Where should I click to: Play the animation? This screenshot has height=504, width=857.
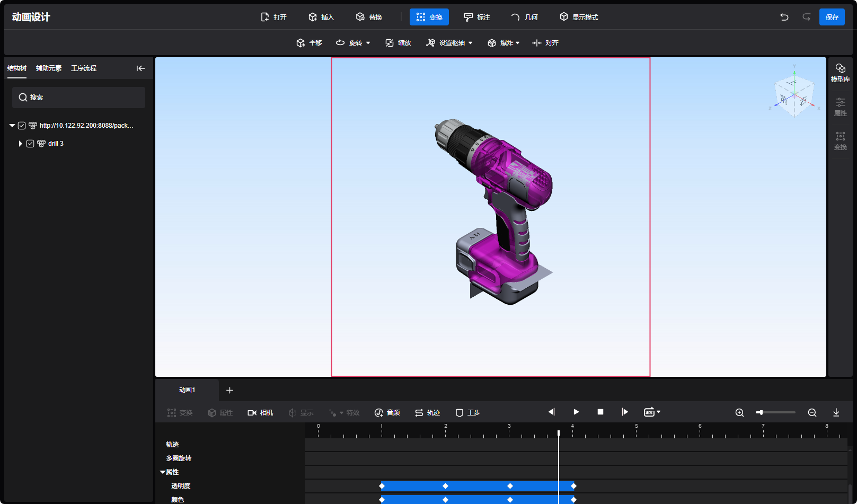pos(576,412)
